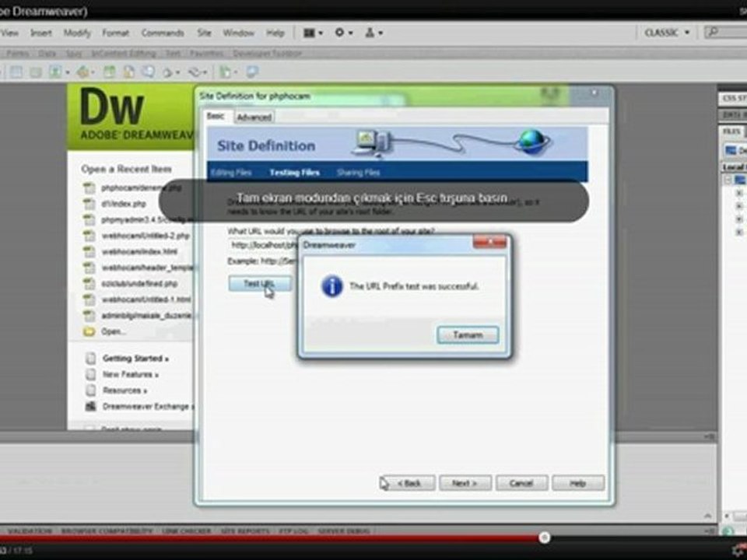Collapse the root site node in Files panel

[x=728, y=180]
